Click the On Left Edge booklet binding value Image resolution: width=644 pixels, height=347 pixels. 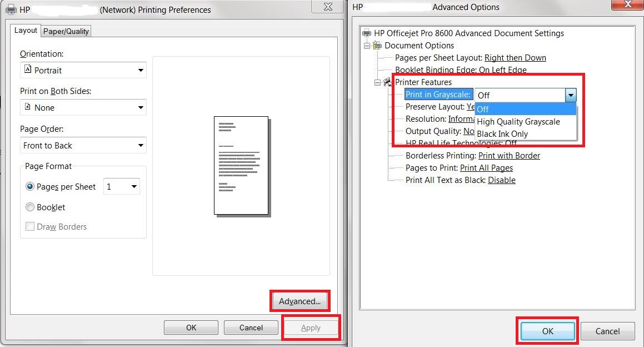(x=503, y=70)
